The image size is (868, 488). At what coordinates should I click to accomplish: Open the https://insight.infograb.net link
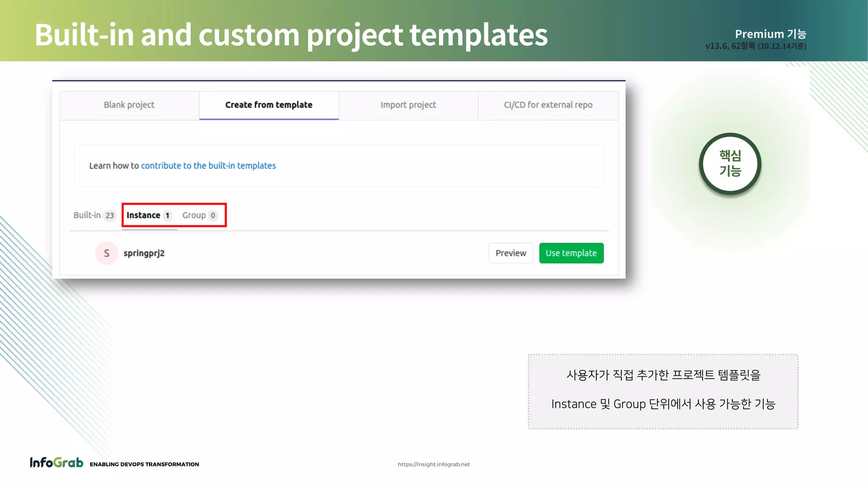pyautogui.click(x=434, y=464)
